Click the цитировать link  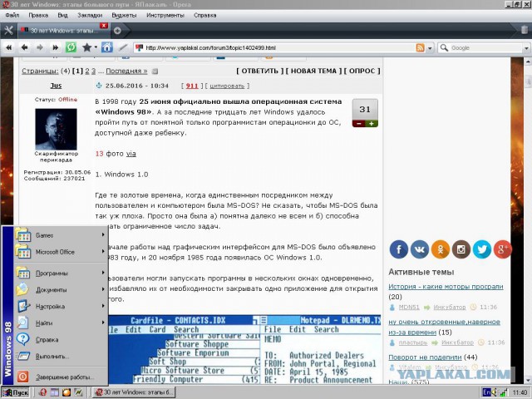tap(227, 86)
